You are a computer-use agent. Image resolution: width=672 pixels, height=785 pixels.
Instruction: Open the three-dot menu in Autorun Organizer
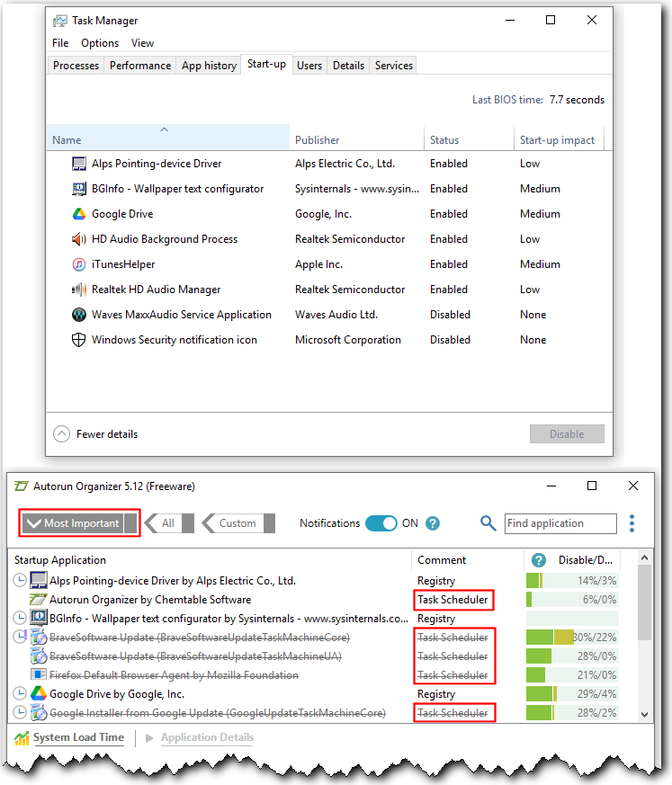click(x=632, y=523)
